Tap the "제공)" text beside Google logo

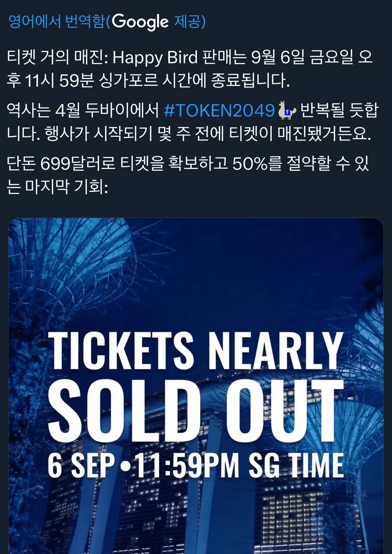point(189,22)
